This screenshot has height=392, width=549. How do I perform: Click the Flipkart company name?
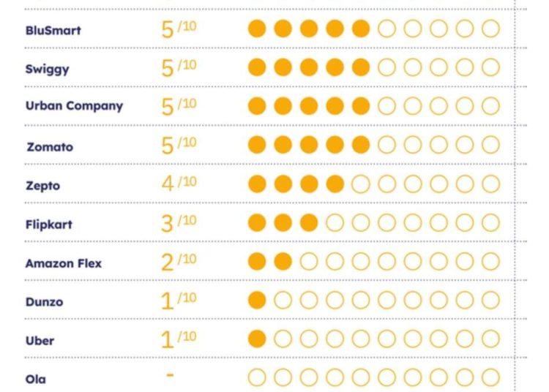[x=49, y=224]
